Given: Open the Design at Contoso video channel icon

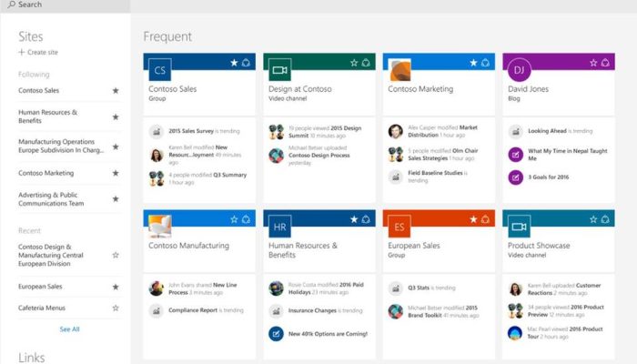Looking at the screenshot, I should [279, 70].
